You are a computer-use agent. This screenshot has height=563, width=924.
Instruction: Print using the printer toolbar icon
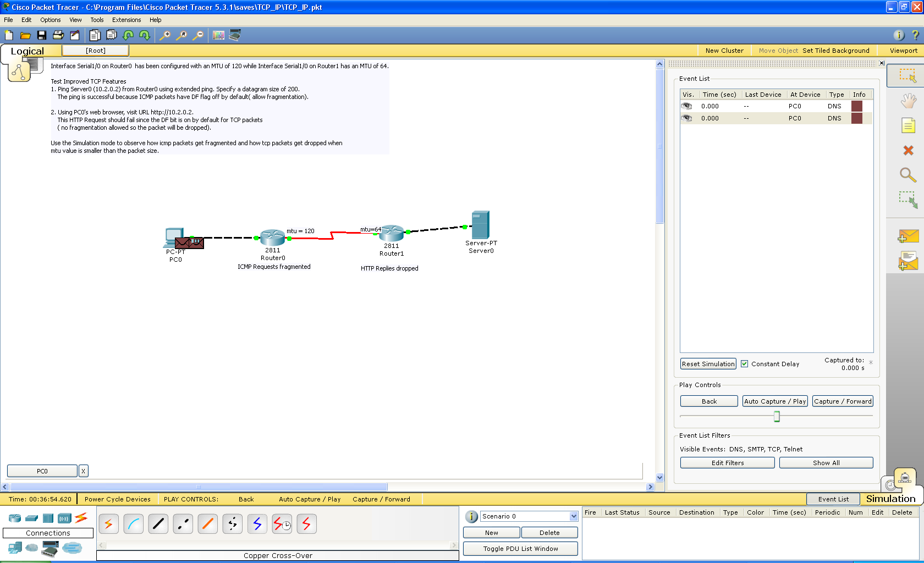[58, 35]
